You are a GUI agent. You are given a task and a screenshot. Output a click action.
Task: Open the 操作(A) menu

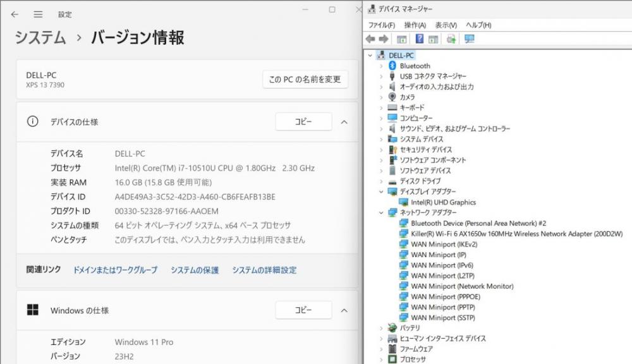(415, 25)
